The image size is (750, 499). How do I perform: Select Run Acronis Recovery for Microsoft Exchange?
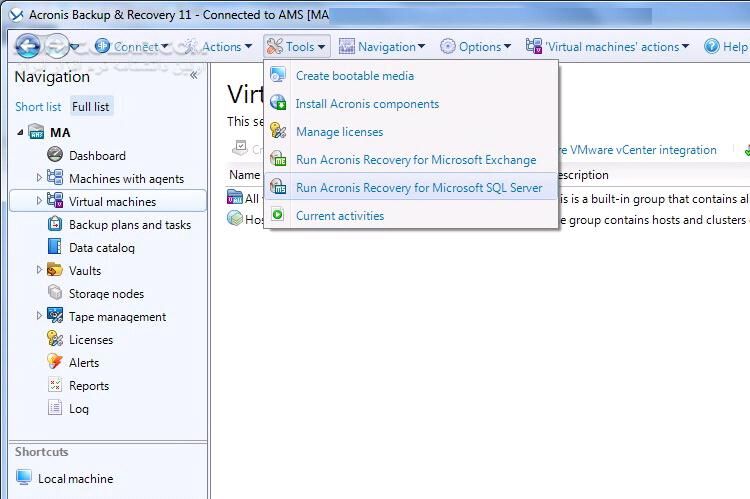pos(415,160)
